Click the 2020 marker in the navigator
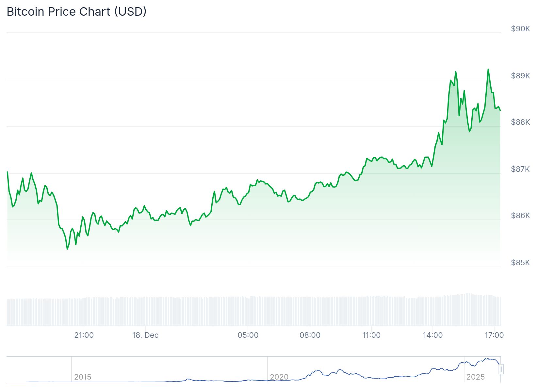Image resolution: width=537 pixels, height=392 pixels. (279, 377)
